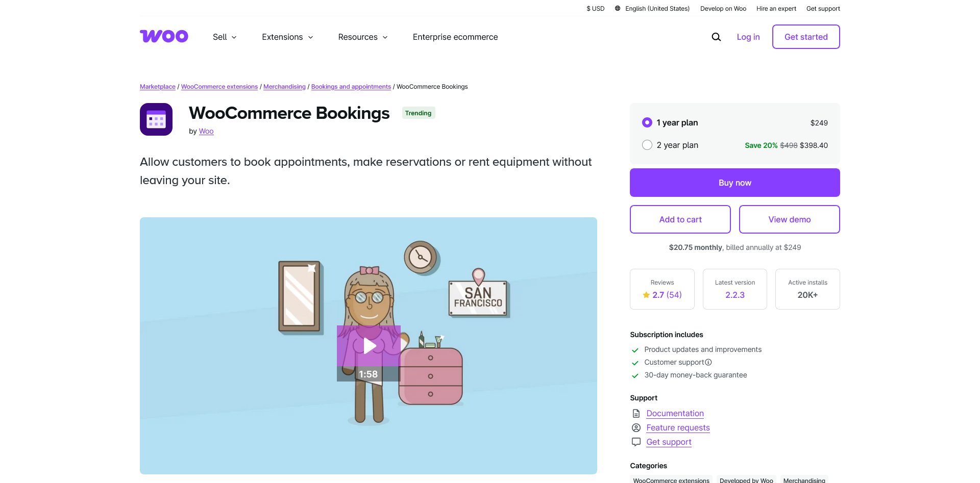Viewport: 980px width, 483px height.
Task: Open the Documentation support link
Action: coord(675,413)
